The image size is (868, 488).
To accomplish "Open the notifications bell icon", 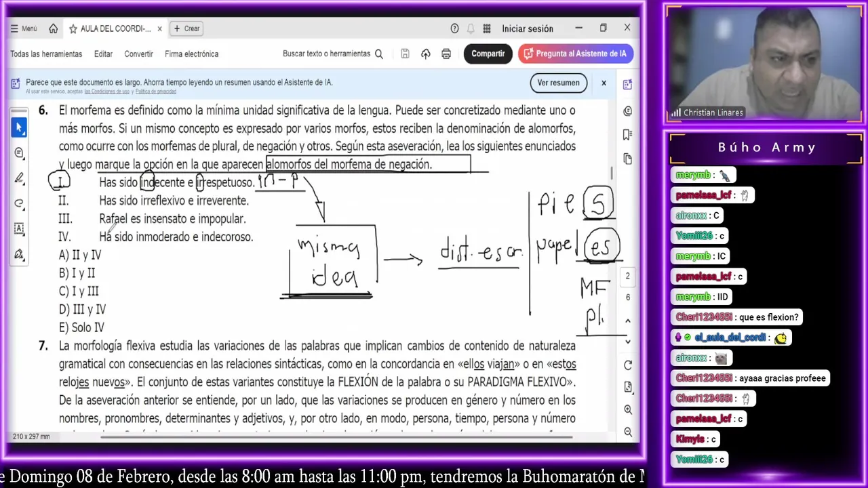I will point(471,28).
